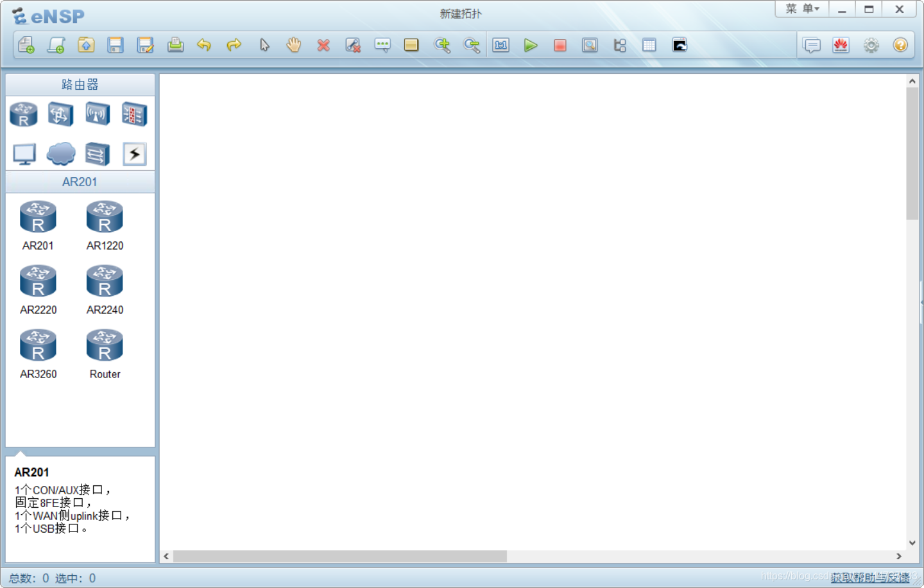The height and width of the screenshot is (588, 924).
Task: Print the topology canvas
Action: pyautogui.click(x=175, y=45)
